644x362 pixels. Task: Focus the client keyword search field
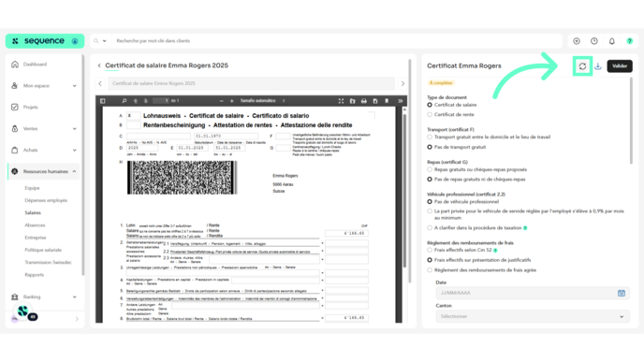337,41
